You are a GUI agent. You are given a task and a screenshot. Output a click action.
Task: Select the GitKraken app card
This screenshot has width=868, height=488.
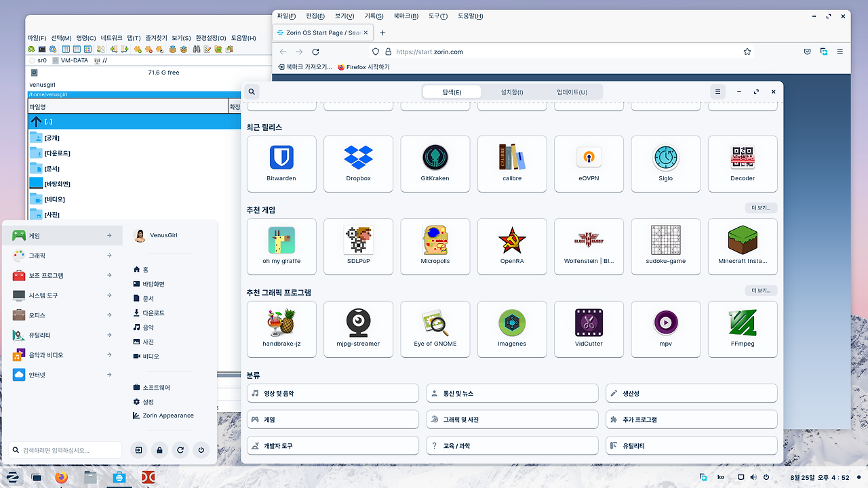435,163
